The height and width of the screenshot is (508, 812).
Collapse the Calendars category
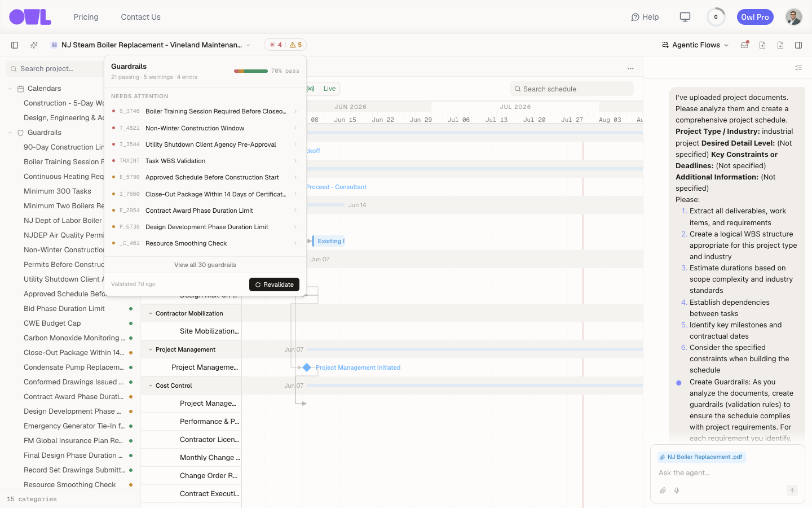[x=10, y=89]
